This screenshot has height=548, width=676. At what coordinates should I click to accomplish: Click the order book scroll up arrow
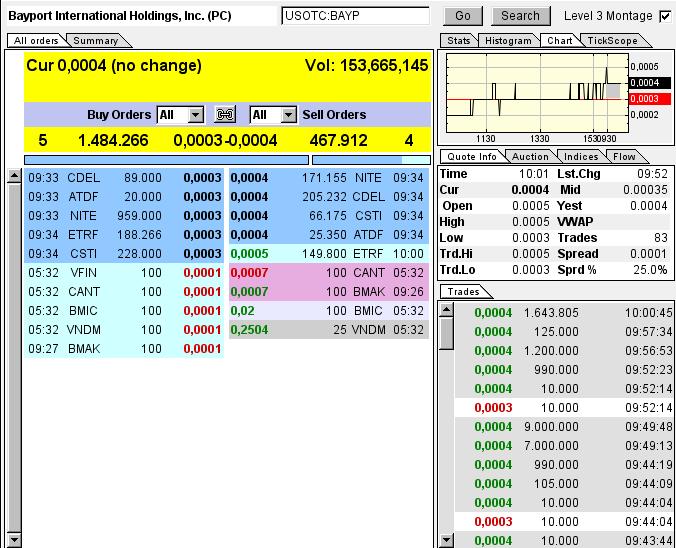pyautogui.click(x=14, y=175)
